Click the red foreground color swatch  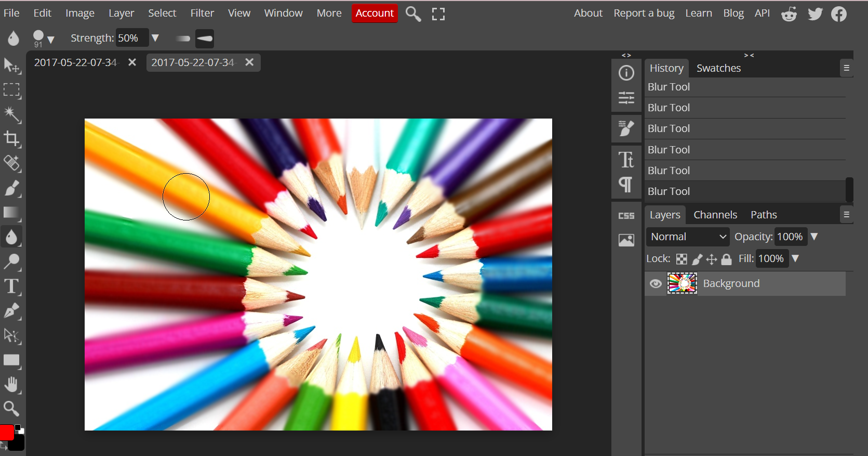coord(6,432)
